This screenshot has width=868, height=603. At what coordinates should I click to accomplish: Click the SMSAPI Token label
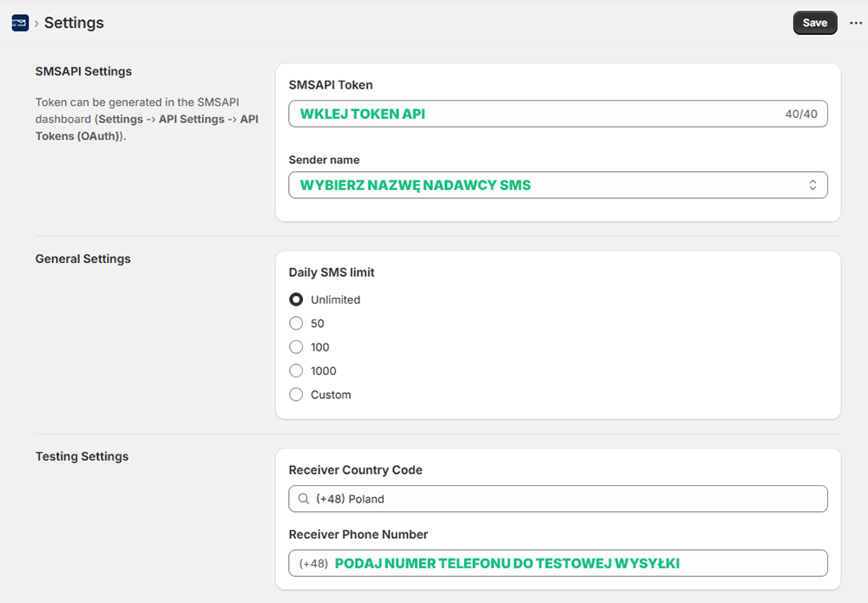tap(331, 85)
